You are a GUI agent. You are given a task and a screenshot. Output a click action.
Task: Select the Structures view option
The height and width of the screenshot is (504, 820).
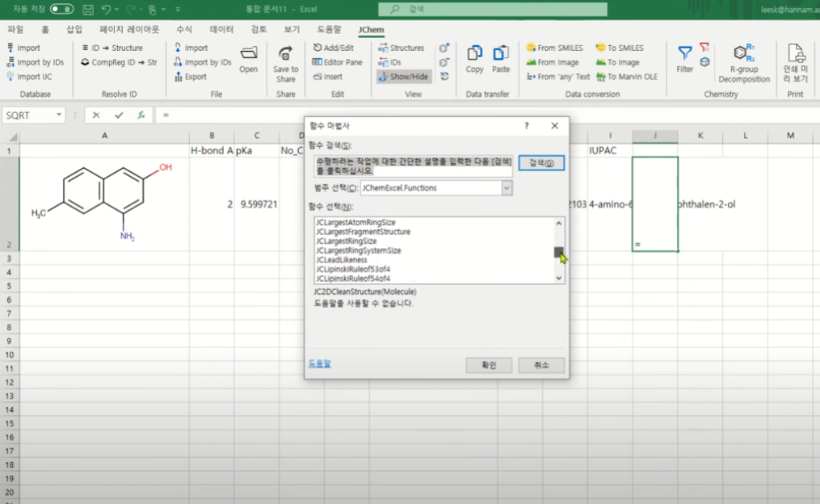click(x=401, y=48)
